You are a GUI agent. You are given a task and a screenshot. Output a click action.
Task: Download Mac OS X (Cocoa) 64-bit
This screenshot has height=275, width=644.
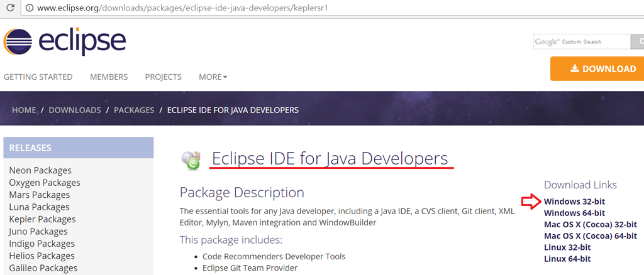(590, 236)
